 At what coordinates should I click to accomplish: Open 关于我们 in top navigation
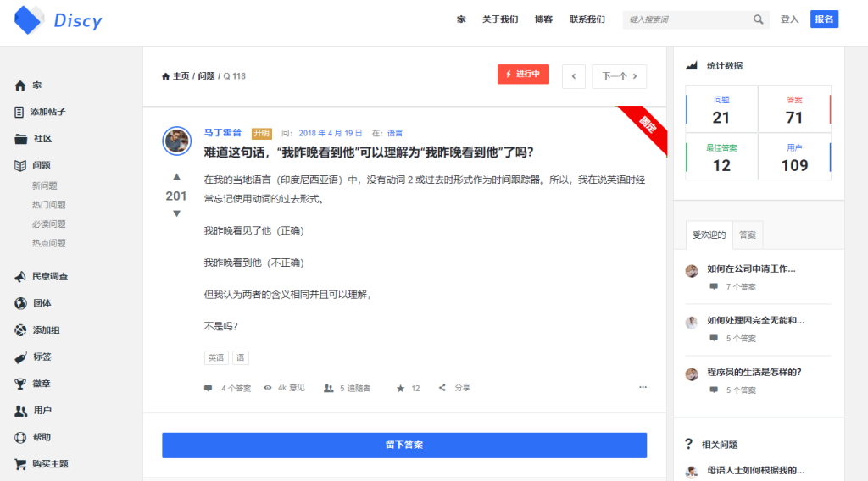click(500, 19)
